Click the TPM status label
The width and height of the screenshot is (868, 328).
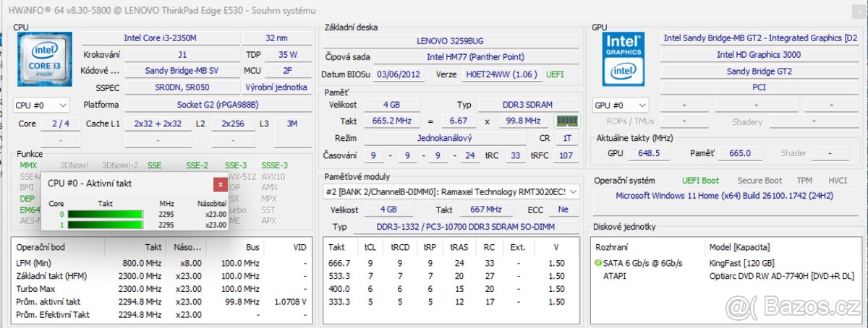804,181
